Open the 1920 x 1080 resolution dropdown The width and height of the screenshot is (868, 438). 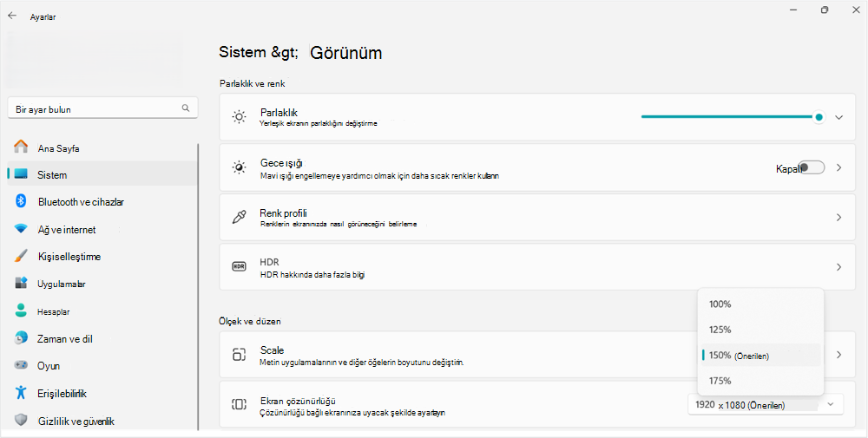point(766,404)
